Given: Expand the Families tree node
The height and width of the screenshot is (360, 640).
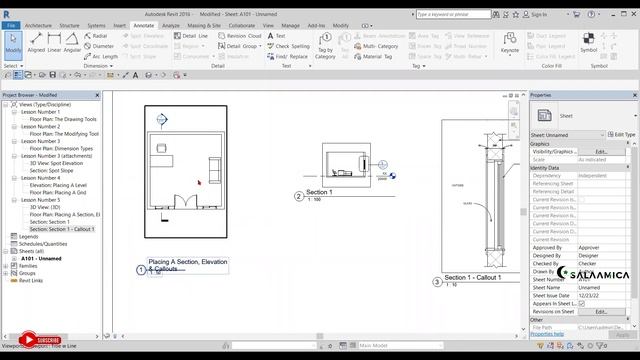Looking at the screenshot, I should 6,266.
